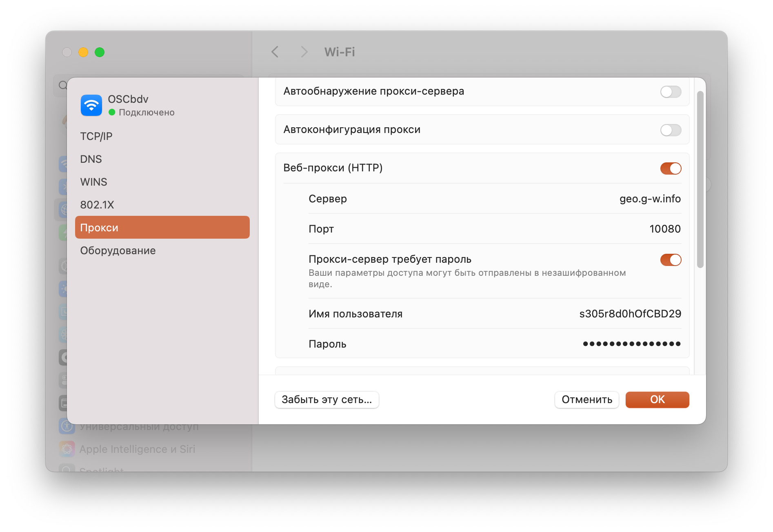Click the green full-screen window button

(x=100, y=52)
